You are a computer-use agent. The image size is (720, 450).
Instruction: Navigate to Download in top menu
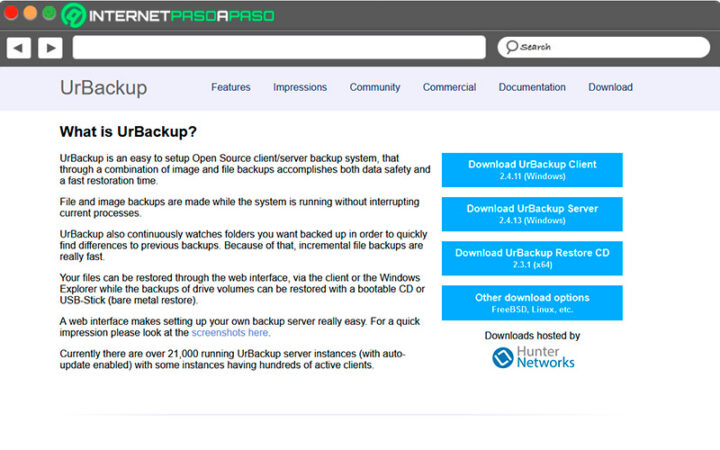pos(610,88)
